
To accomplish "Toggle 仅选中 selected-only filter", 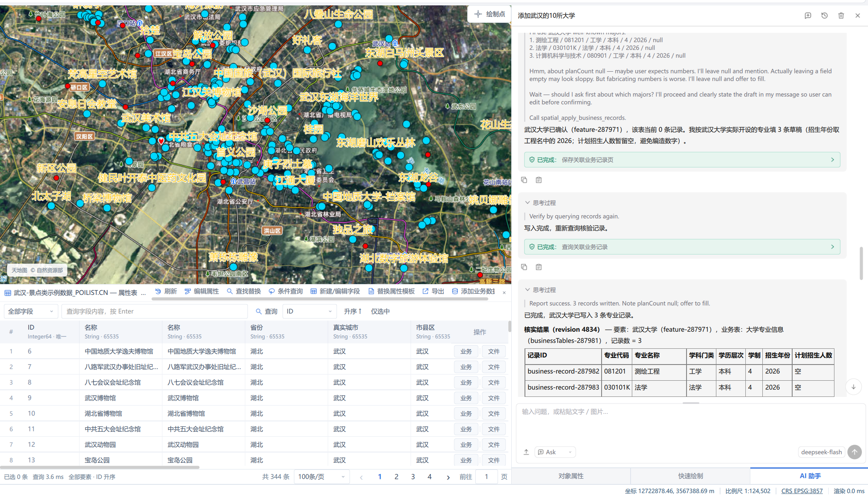I will pyautogui.click(x=380, y=311).
